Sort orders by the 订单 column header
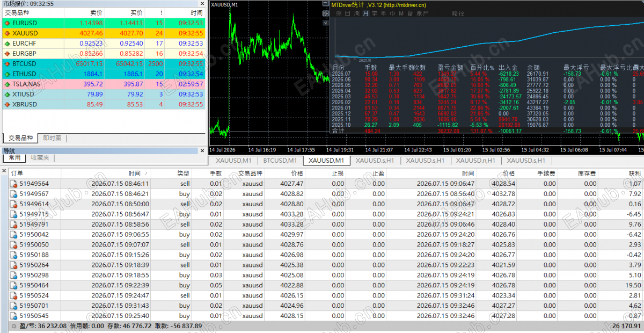 [17, 173]
